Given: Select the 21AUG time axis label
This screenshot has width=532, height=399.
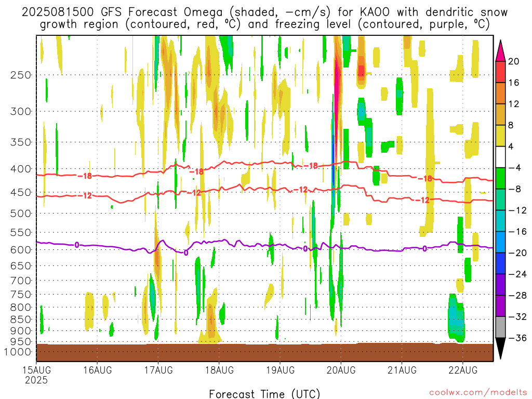Looking at the screenshot, I should (402, 370).
